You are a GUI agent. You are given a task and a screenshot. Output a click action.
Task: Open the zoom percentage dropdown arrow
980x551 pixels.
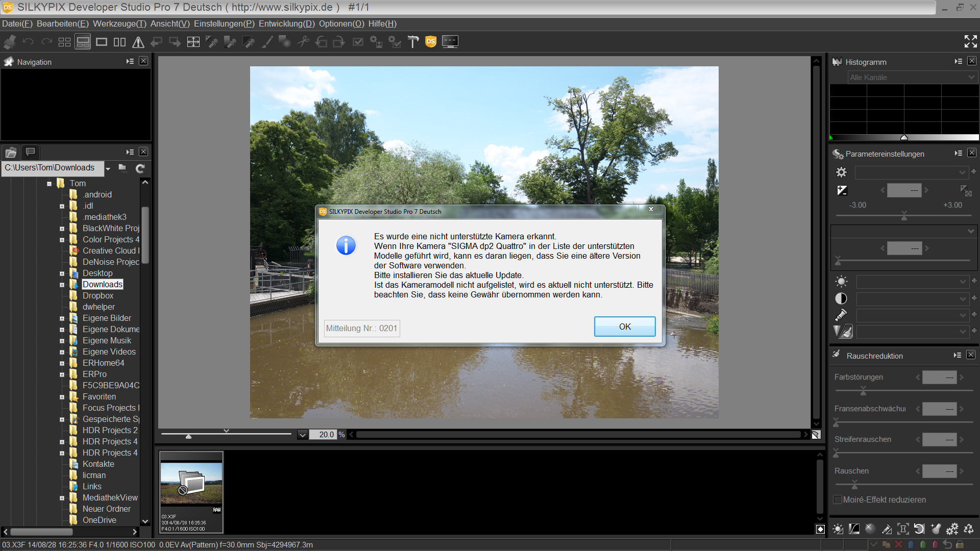pyautogui.click(x=303, y=435)
